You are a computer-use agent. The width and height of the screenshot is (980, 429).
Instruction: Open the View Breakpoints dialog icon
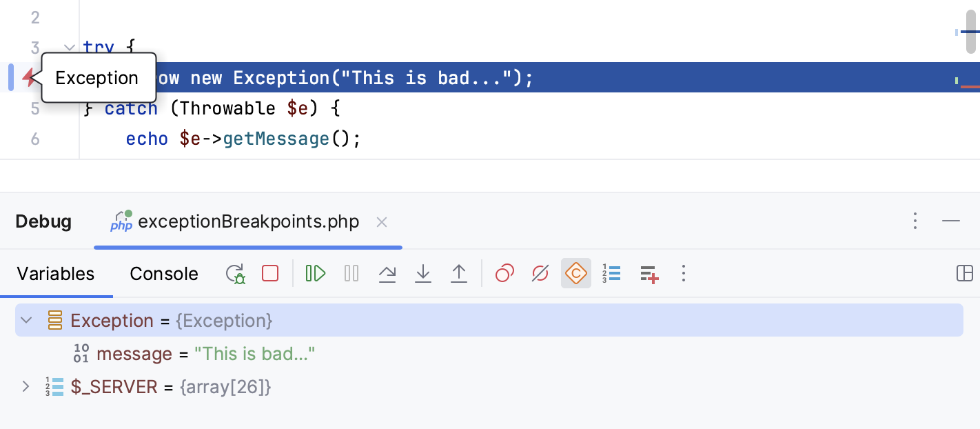click(x=504, y=273)
